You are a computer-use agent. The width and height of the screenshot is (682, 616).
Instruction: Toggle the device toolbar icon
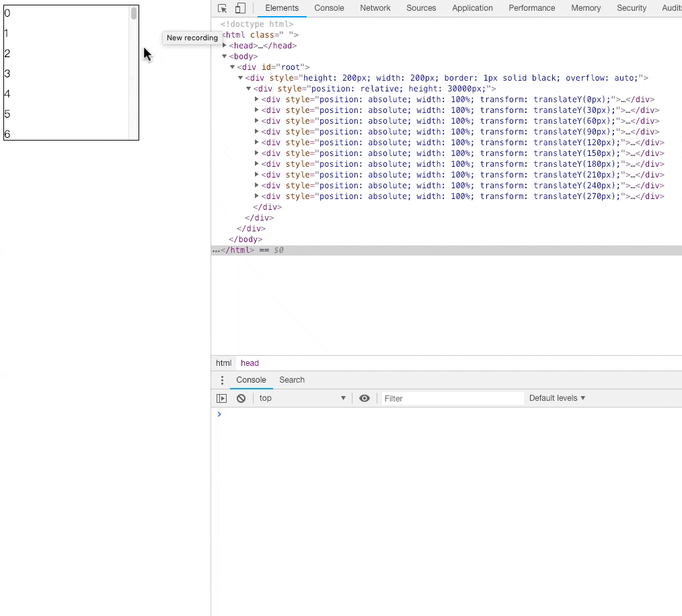point(241,8)
